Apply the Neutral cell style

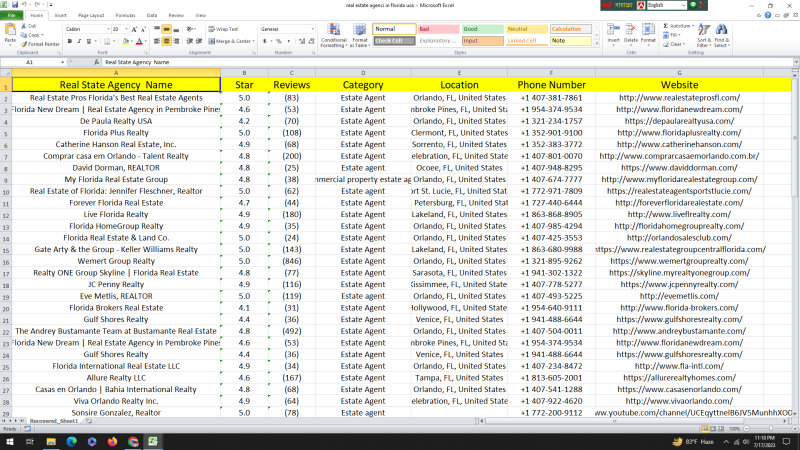pos(527,29)
